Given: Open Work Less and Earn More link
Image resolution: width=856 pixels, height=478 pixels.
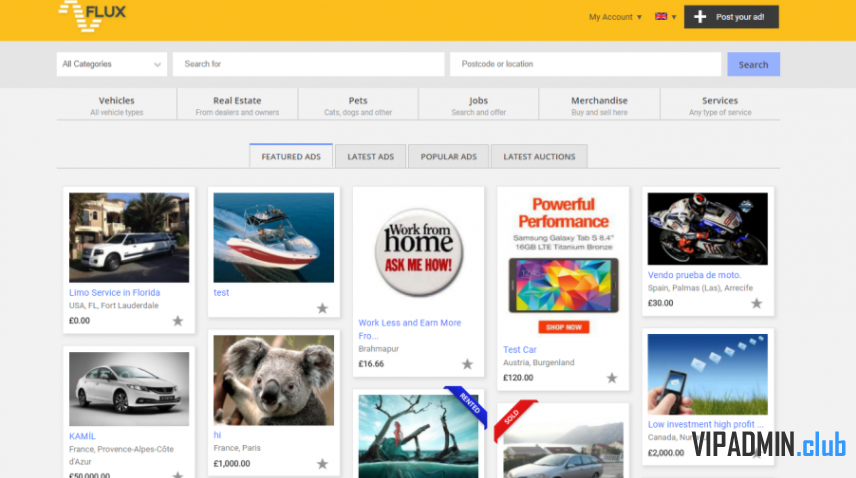Looking at the screenshot, I should point(410,329).
